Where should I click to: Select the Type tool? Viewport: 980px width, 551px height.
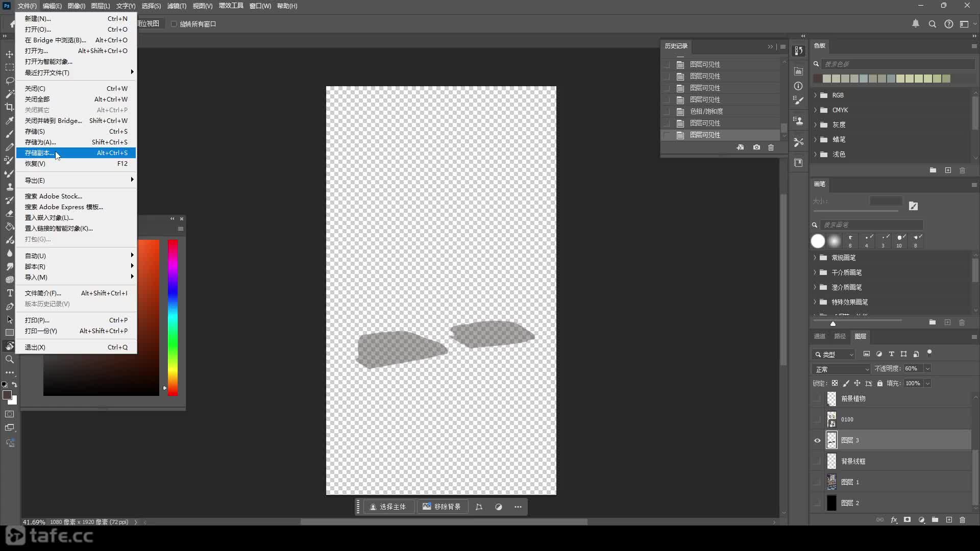point(9,293)
